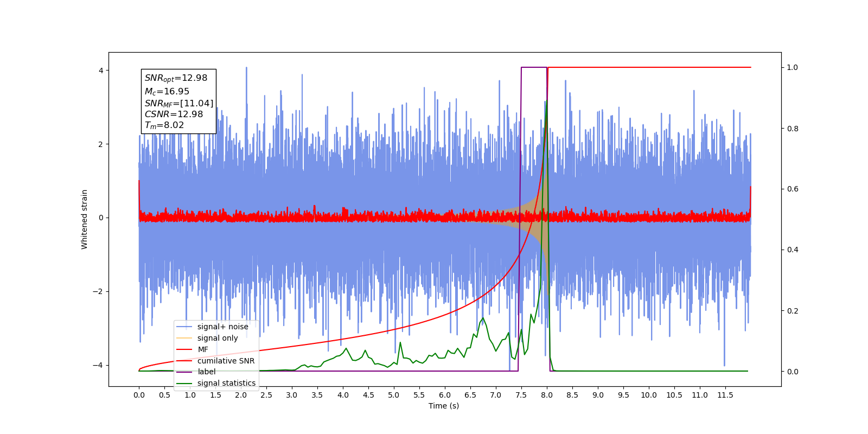Screen dimensions: 868x434
Task: Click the x-axis tick label 2.0
Action: [x=241, y=395]
